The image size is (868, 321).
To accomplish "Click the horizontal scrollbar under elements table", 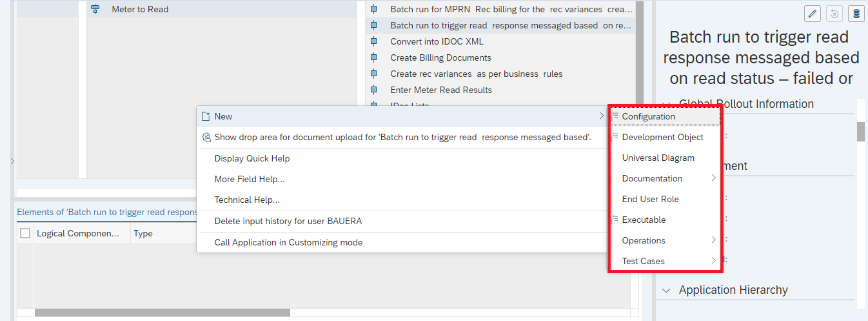I will click(161, 313).
